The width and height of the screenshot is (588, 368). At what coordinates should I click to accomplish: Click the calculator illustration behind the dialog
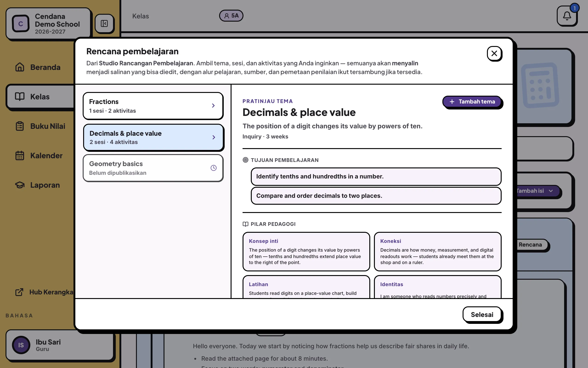click(540, 85)
